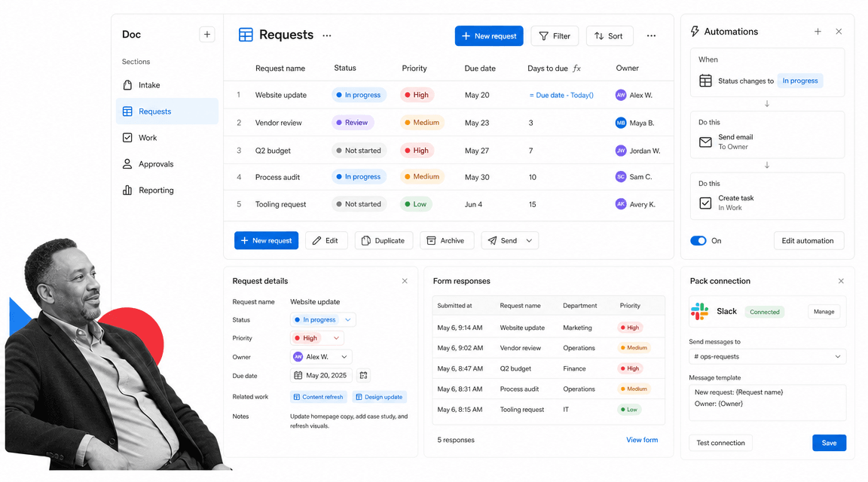Open the Reporting section
Viewport: 868px width, 482px height.
point(167,191)
